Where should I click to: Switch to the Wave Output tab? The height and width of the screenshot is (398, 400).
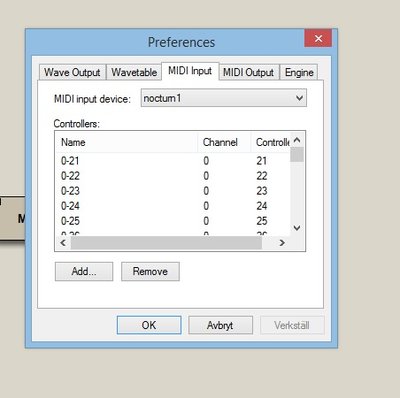tap(72, 72)
